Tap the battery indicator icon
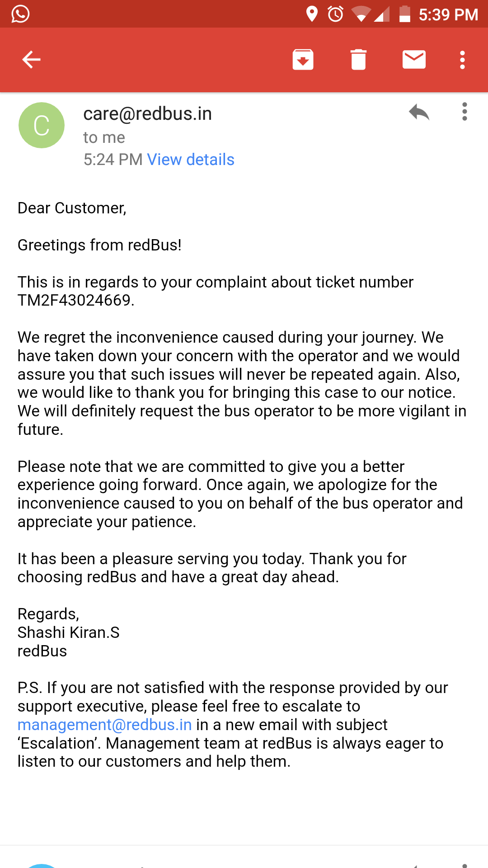Screen dimensions: 488x868 [405, 14]
